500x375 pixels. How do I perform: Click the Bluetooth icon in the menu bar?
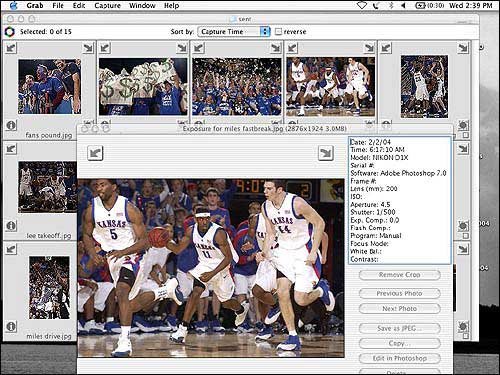(x=391, y=5)
